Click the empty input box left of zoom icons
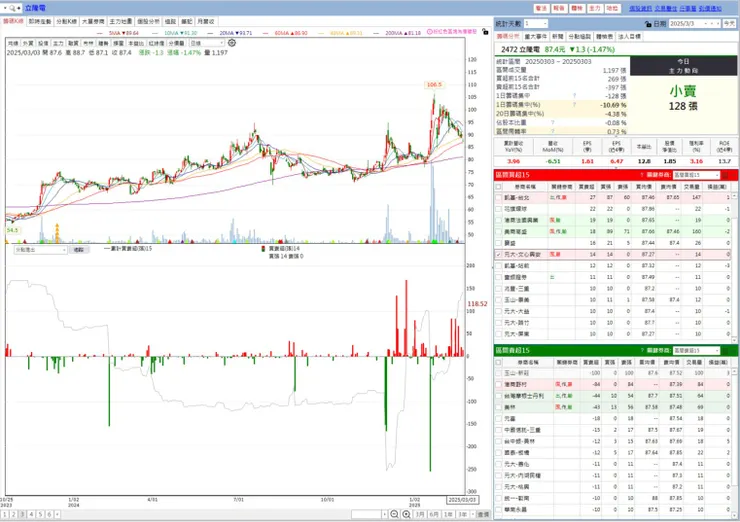Viewport: 740px width, 522px height. point(366,514)
